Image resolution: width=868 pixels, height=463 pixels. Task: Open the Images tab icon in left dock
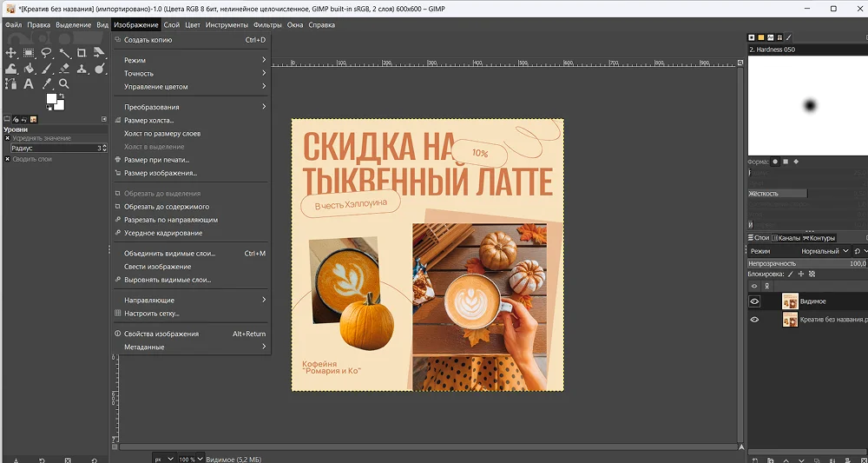click(x=33, y=119)
